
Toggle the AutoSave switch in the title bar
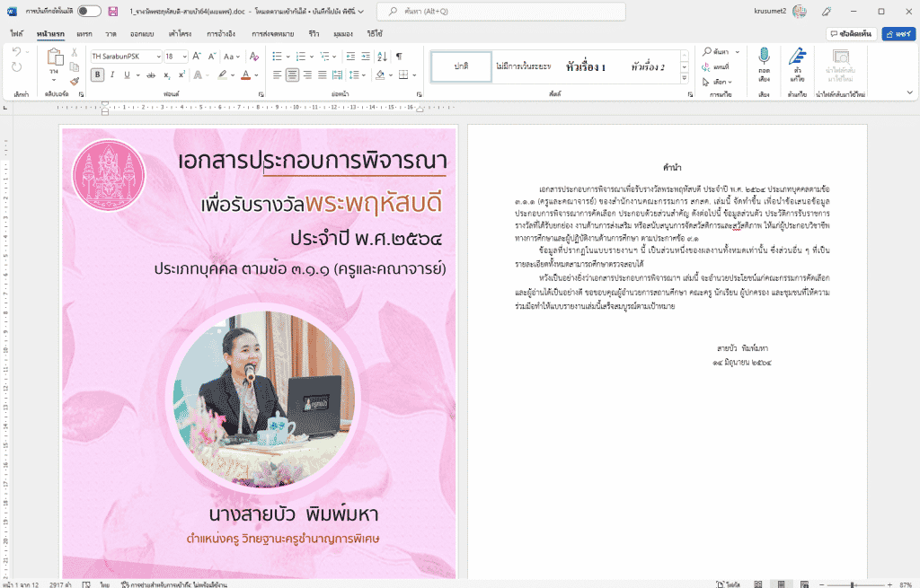tap(89, 11)
